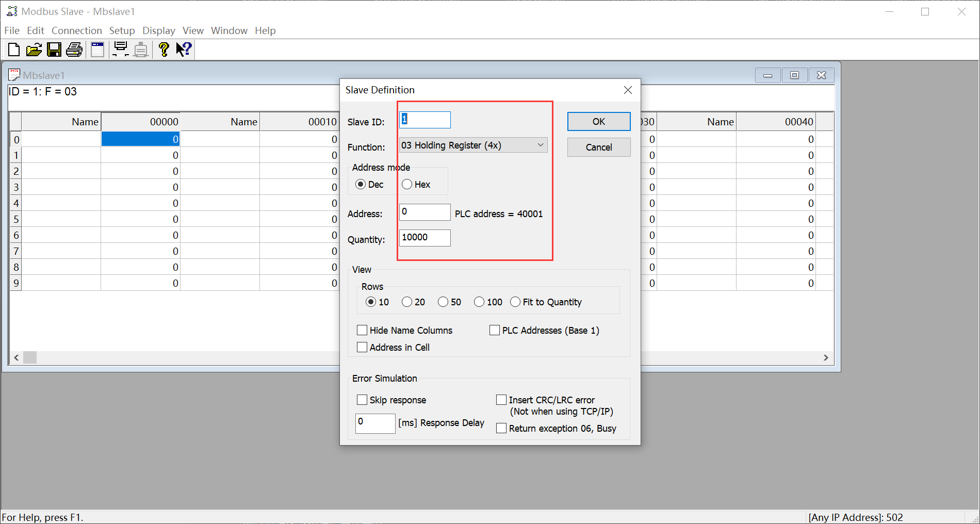
Task: Click the Connect toolbar icon
Action: (121, 50)
